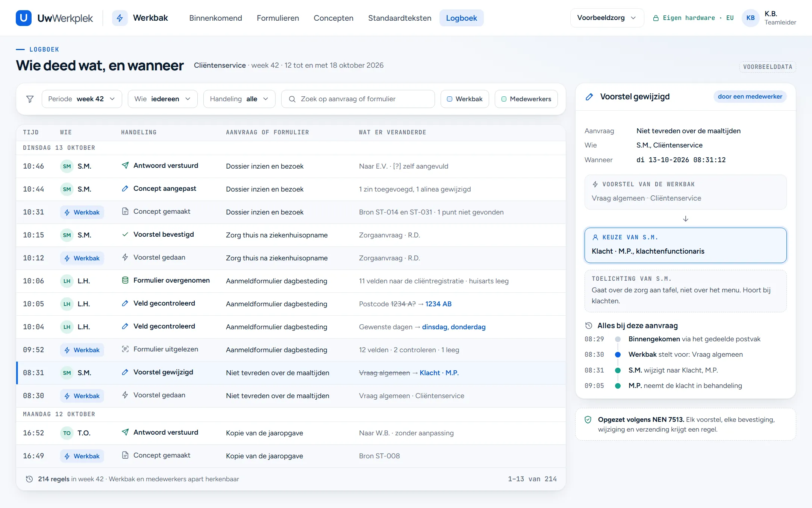Viewport: 812px width, 508px height.
Task: Click the dinsdag, donderdag value
Action: (454, 327)
